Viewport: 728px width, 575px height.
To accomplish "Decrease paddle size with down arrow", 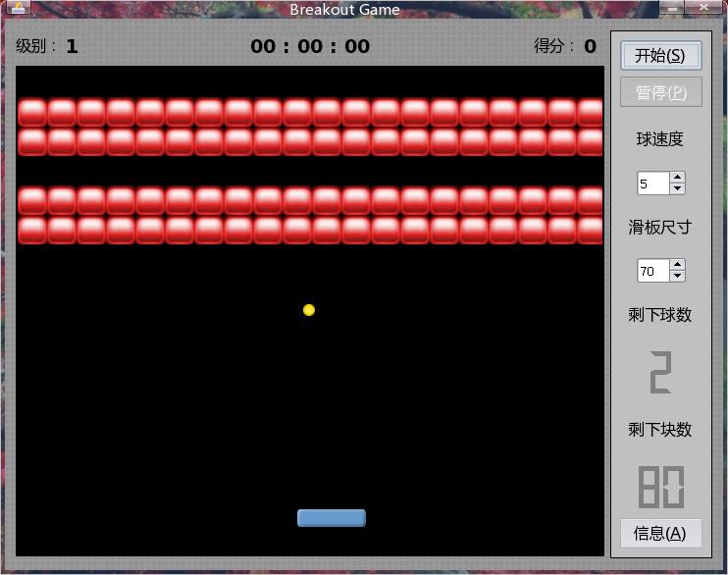I will 677,276.
